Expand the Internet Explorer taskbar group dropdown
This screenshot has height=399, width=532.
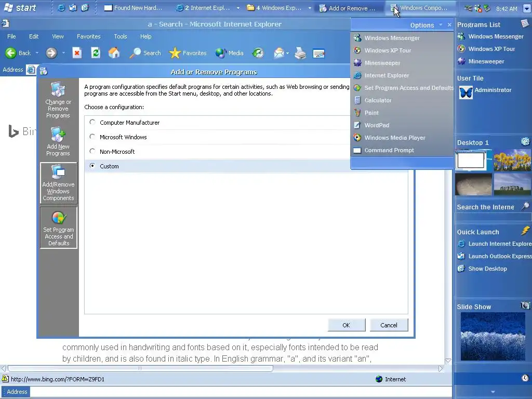(238, 8)
